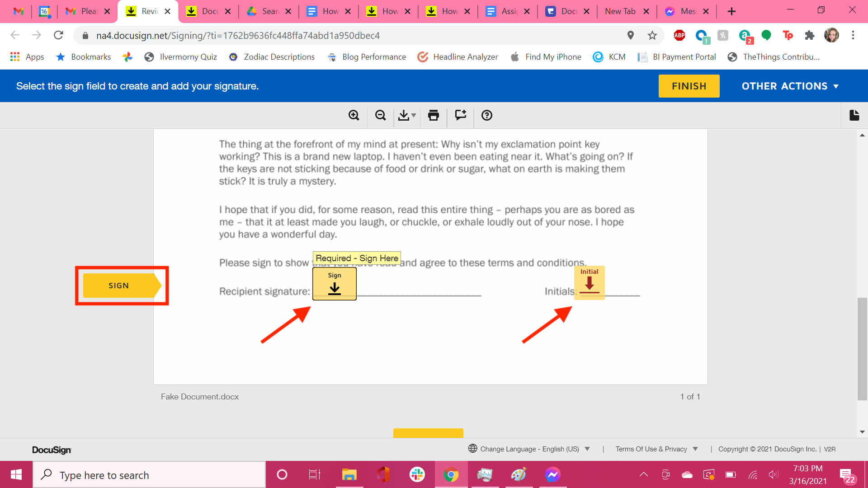Click the download document icon
The image size is (868, 488).
coord(406,116)
